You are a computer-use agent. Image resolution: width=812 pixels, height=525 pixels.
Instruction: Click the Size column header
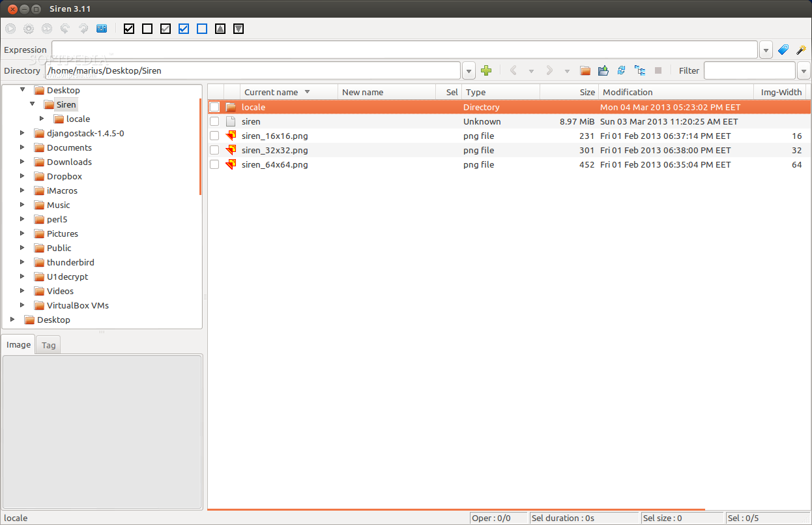[x=569, y=92]
